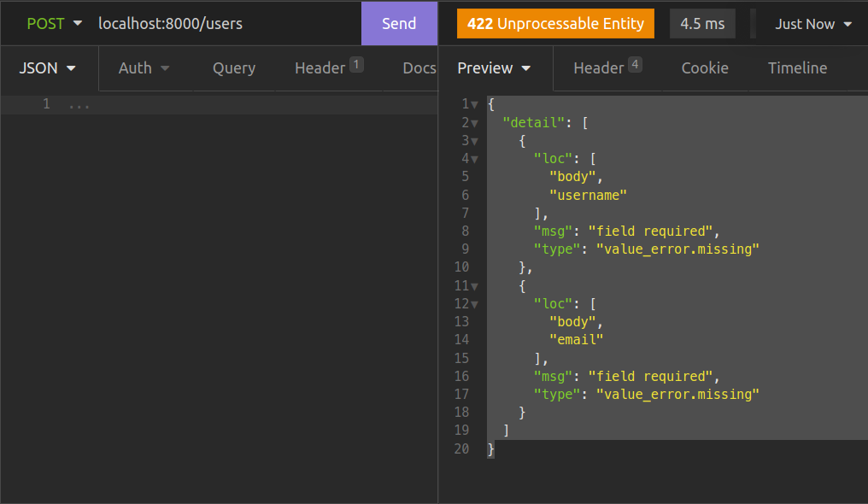Collapse the second error object at line 11
This screenshot has width=868, height=504.
pos(474,286)
